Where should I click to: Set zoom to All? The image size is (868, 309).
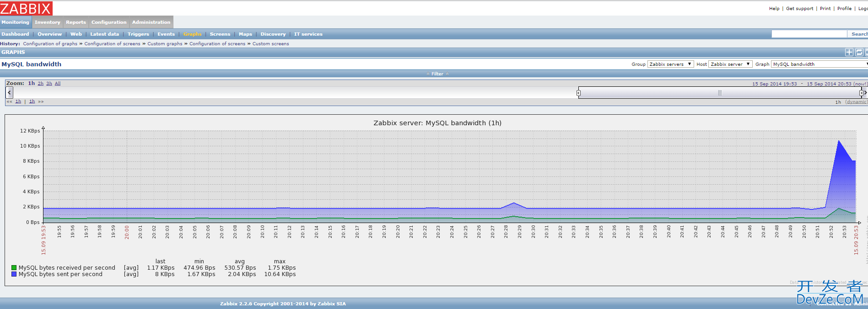(x=58, y=83)
